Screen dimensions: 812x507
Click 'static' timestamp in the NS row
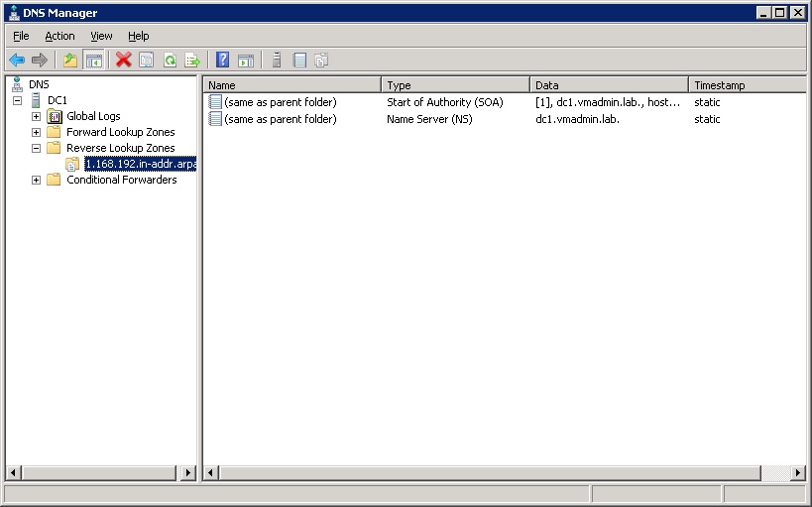707,119
